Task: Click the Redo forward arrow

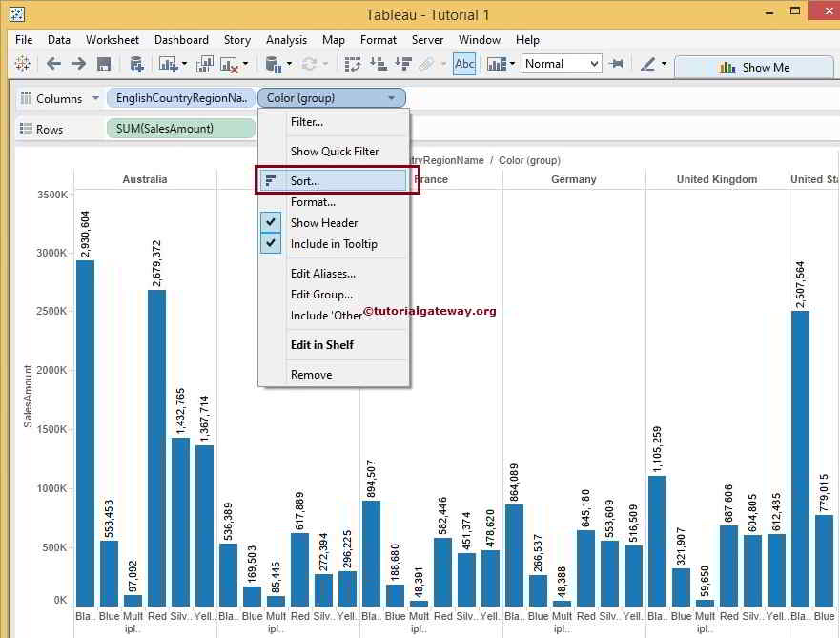Action: (78, 64)
